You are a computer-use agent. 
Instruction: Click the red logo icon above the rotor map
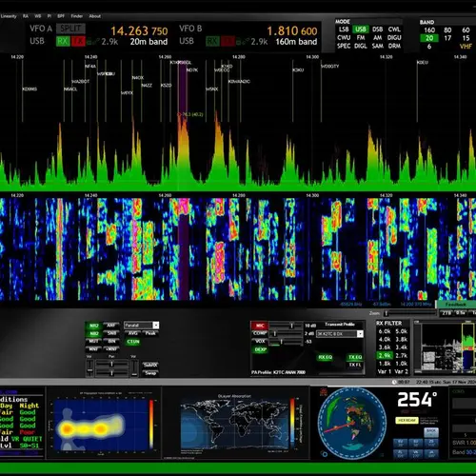[324, 392]
